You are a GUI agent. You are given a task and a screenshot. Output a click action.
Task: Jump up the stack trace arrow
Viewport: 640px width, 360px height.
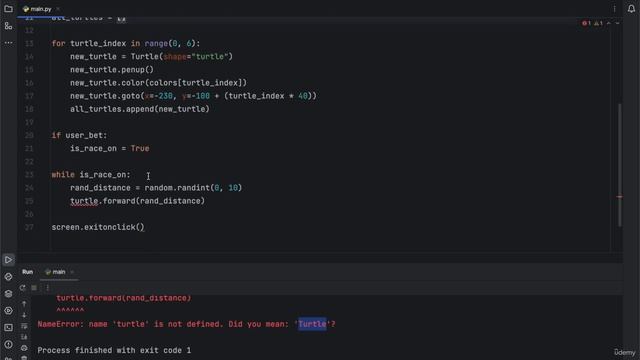pyautogui.click(x=24, y=304)
